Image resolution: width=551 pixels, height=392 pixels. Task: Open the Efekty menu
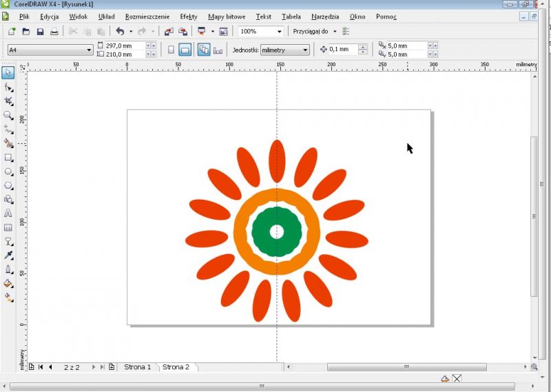point(188,16)
